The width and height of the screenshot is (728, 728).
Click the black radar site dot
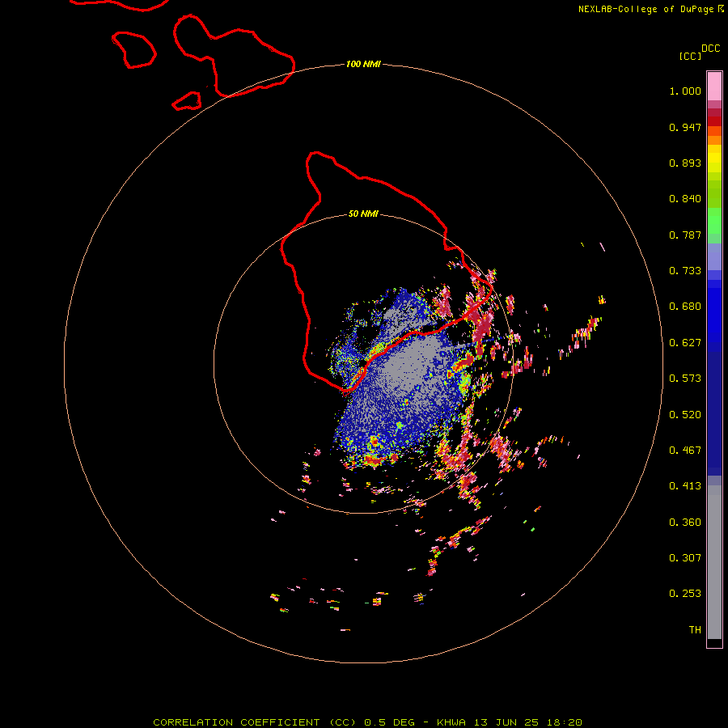click(x=362, y=362)
